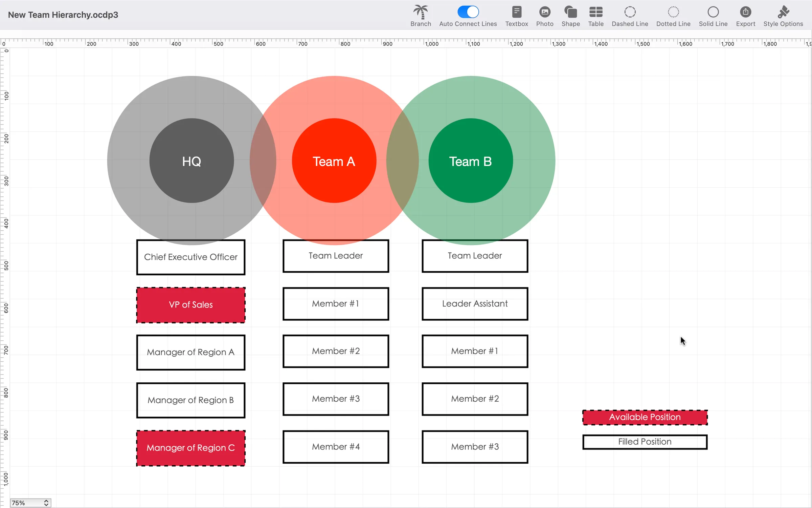This screenshot has width=812, height=508.
Task: Click the Chief Executive Officer node
Action: click(190, 257)
